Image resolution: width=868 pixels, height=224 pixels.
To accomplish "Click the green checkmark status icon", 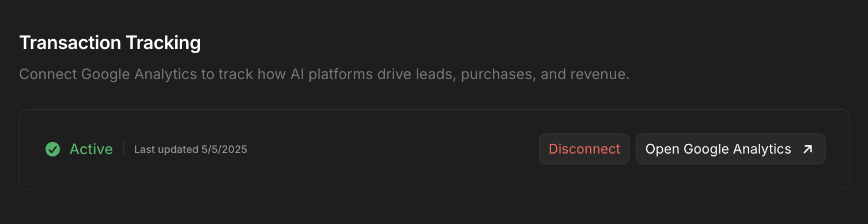I will 52,149.
